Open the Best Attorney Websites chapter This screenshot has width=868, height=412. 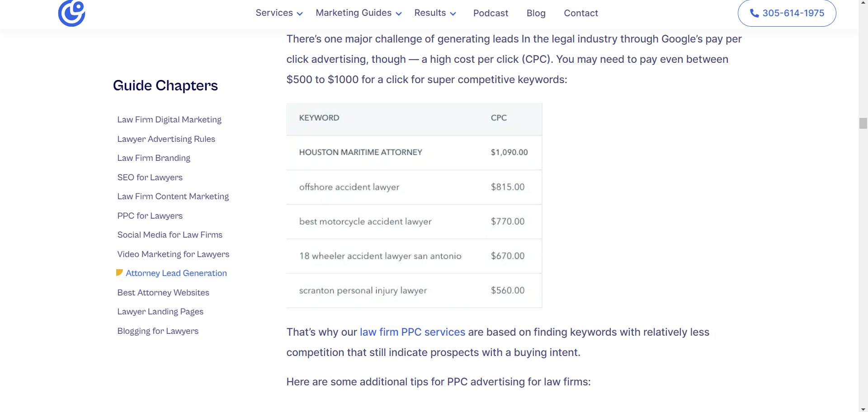163,293
